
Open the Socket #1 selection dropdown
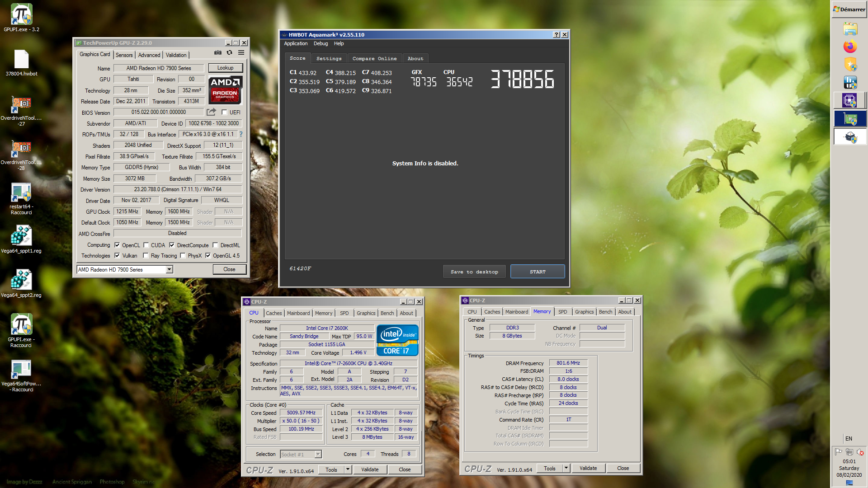pyautogui.click(x=318, y=455)
